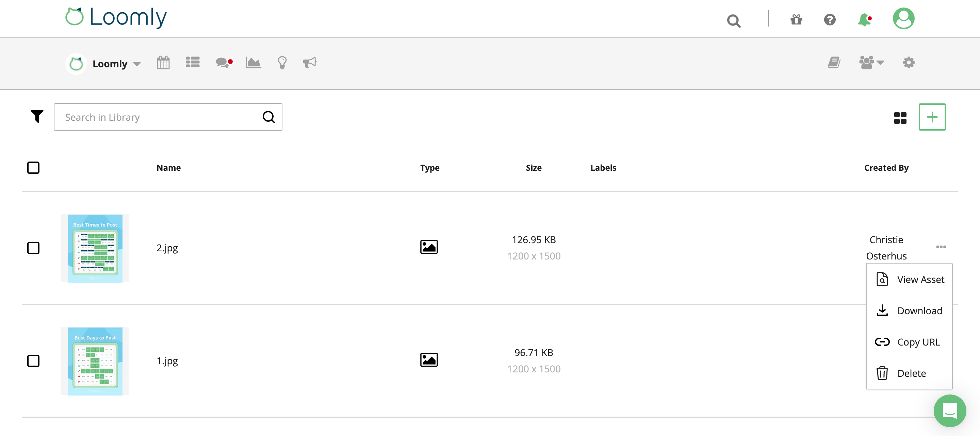Screen dimensions: 980x436
Task: Select View Asset from the context menu
Action: 910,280
